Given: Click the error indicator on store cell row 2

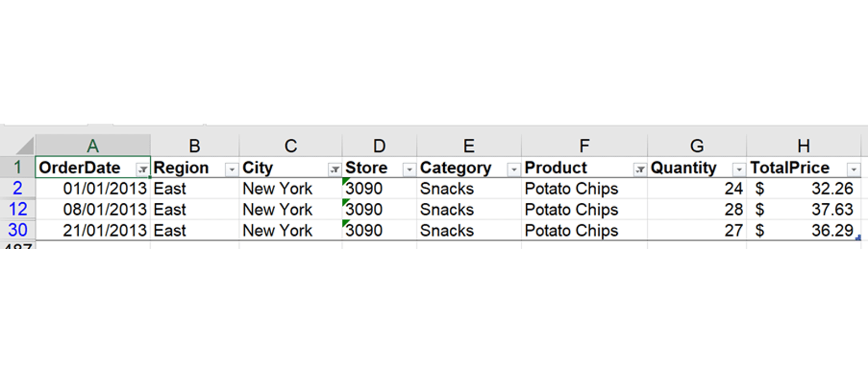Looking at the screenshot, I should (346, 182).
